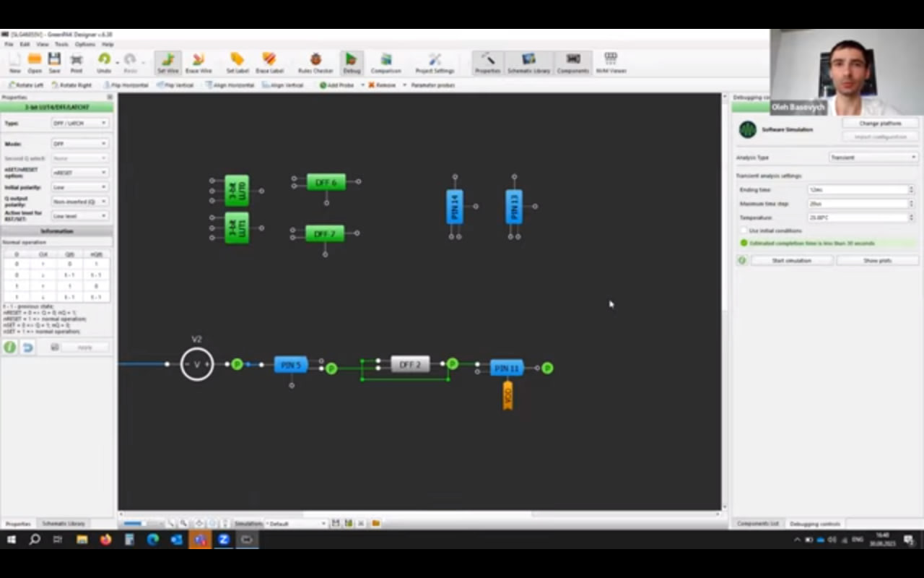Activate the Set Wire tool

(x=168, y=63)
